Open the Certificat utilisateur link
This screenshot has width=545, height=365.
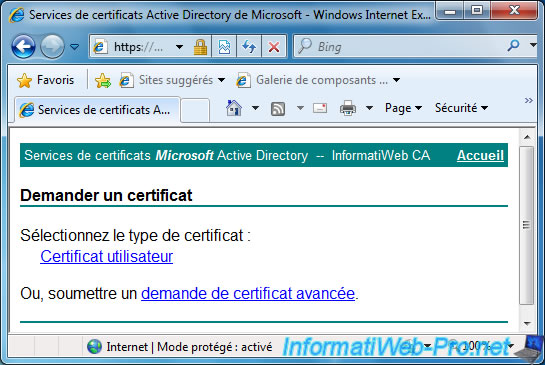(106, 257)
